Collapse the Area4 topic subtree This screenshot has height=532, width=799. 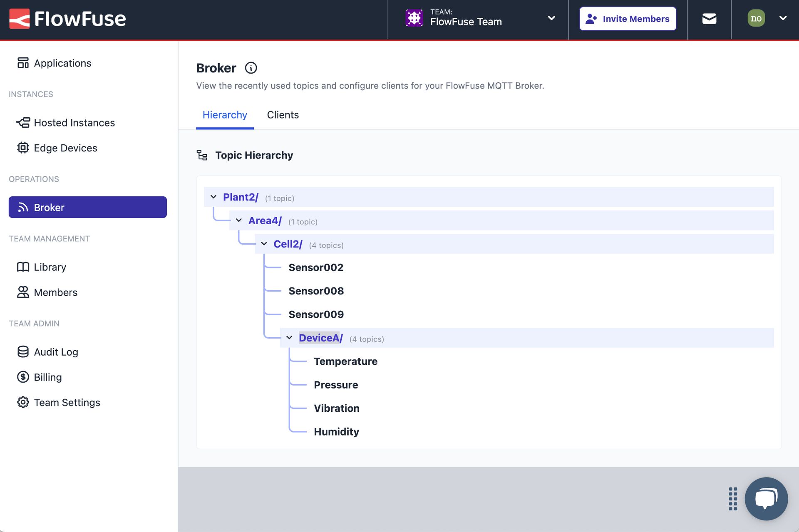[238, 220]
